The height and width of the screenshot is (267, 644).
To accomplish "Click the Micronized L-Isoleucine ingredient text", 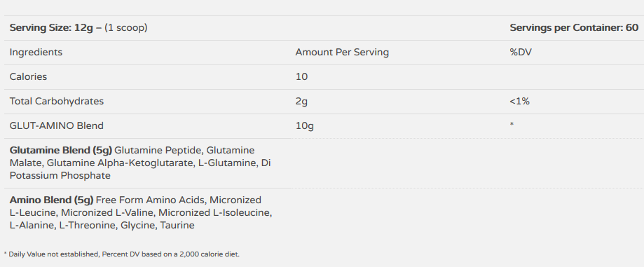I will [215, 213].
